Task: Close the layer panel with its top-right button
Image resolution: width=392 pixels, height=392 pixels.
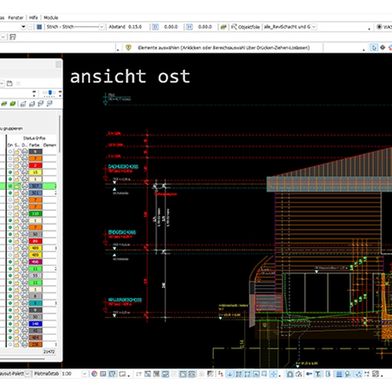Action: (58, 65)
